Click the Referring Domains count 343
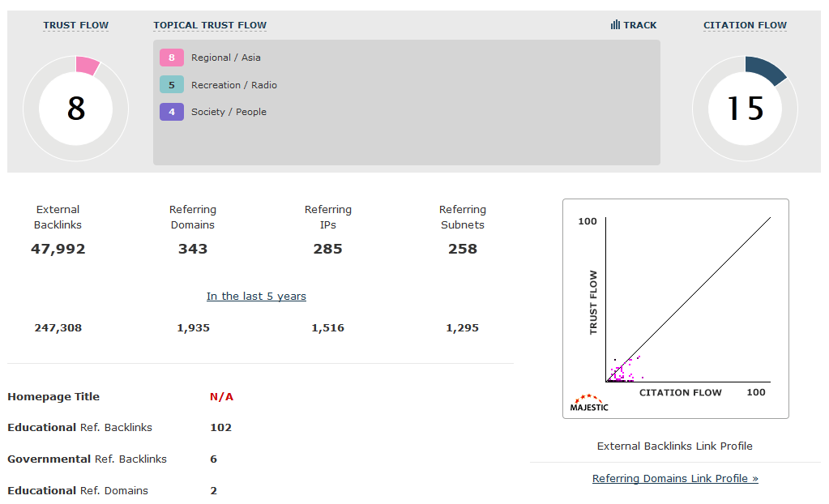The height and width of the screenshot is (504, 829). coord(193,249)
